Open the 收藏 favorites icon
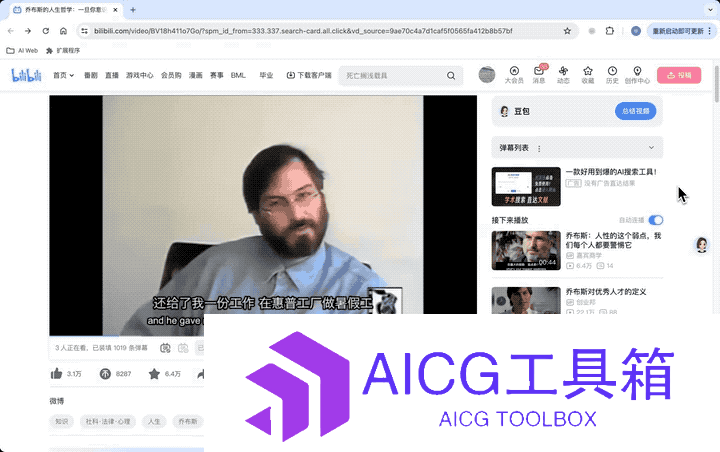 pyautogui.click(x=588, y=75)
